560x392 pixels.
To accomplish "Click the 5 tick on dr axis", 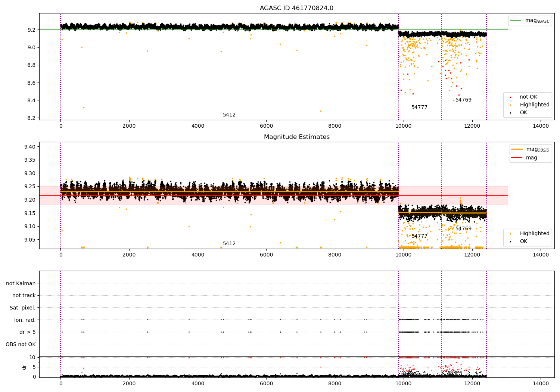I will coord(34,367).
